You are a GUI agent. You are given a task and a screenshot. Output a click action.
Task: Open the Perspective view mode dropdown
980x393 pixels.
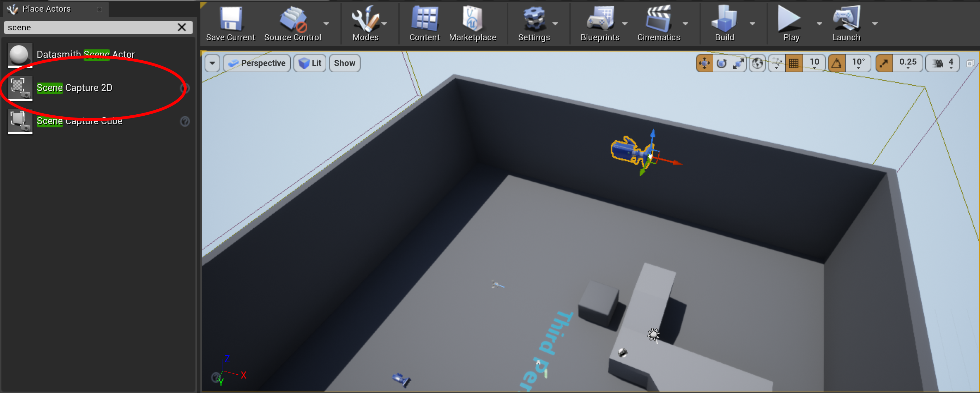257,63
